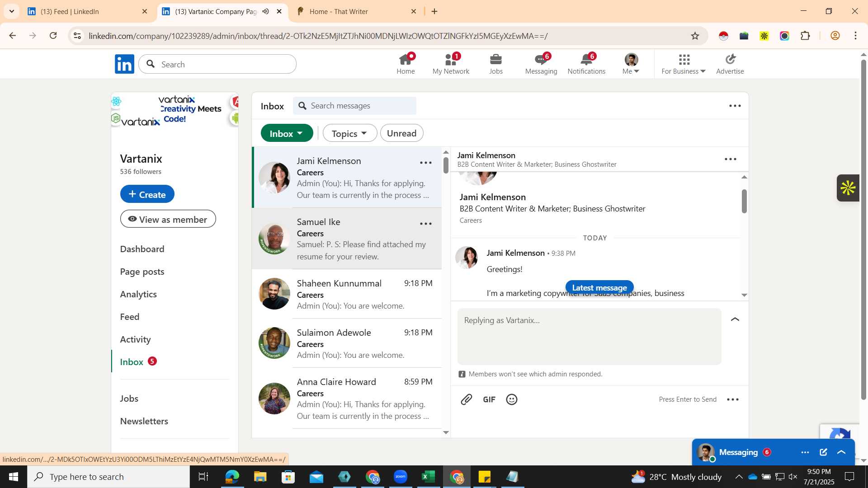Screen dimensions: 868x488
Task: Insert a GIF in reply
Action: 489,399
